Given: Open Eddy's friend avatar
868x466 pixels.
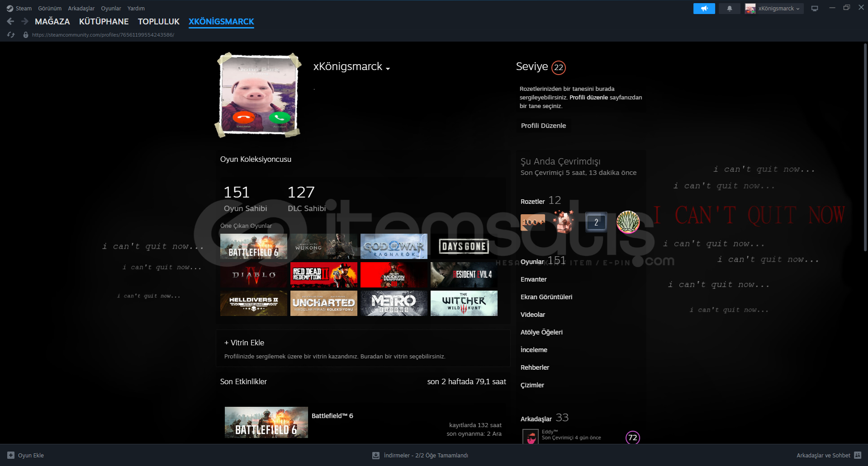Looking at the screenshot, I should 531,437.
